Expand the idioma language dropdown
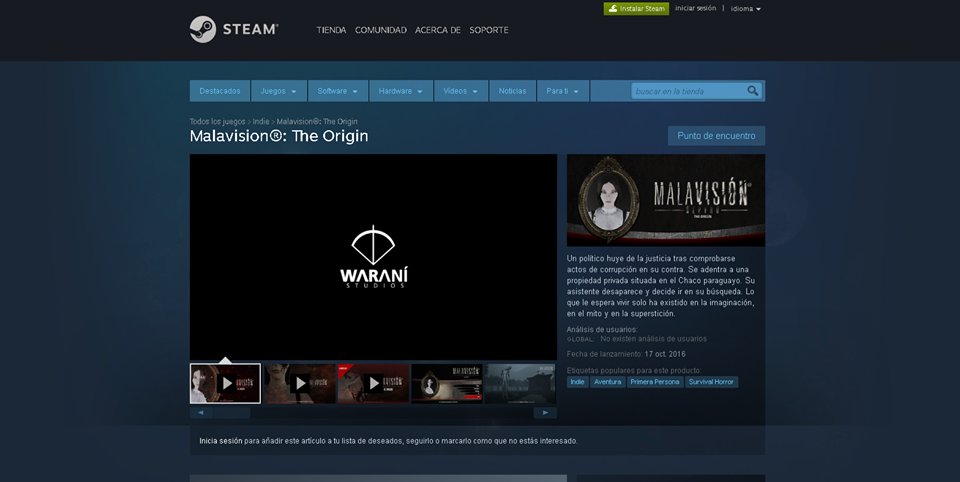 [x=746, y=9]
